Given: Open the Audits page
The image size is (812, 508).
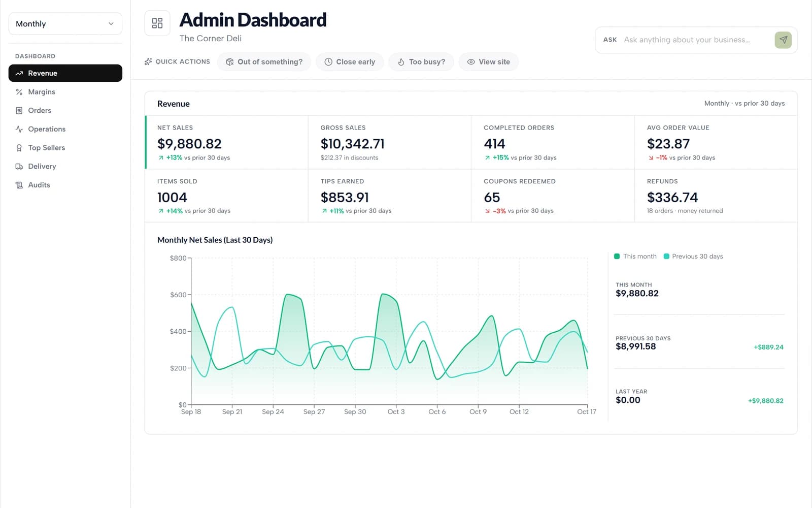Looking at the screenshot, I should [x=65, y=185].
